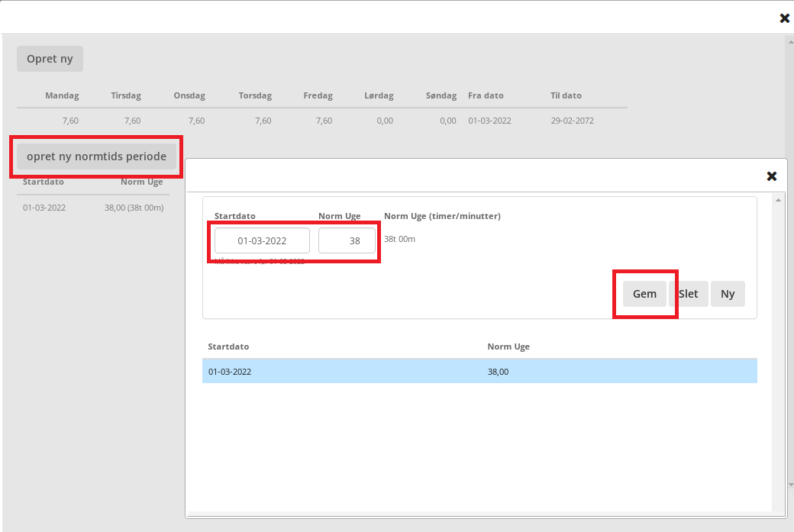Focus the Startdato date input field
794x532 pixels.
(262, 240)
